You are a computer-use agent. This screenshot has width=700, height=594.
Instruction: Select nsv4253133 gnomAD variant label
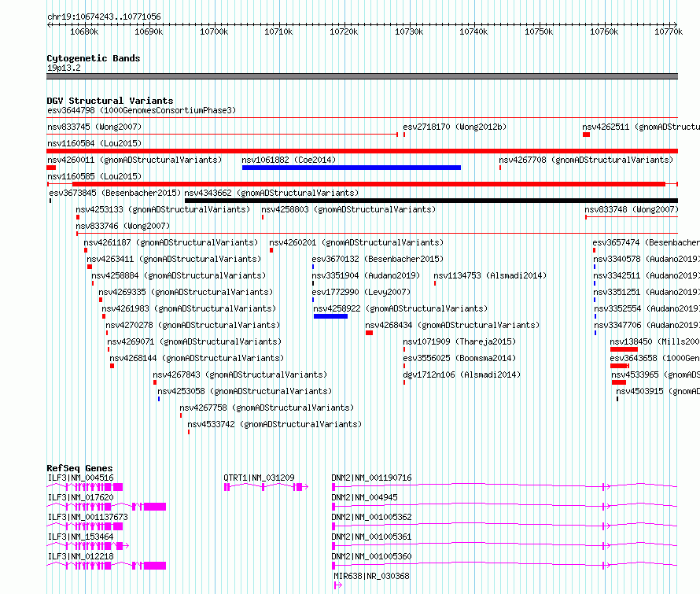tap(163, 209)
